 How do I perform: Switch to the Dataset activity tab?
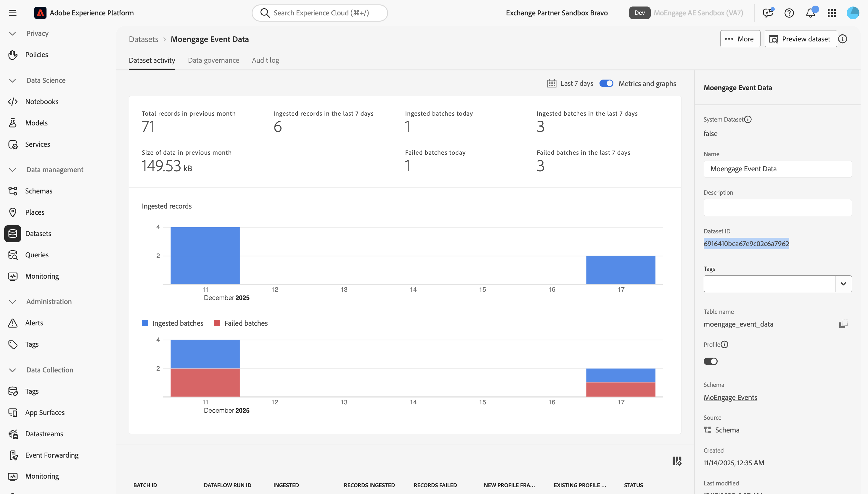click(x=152, y=60)
